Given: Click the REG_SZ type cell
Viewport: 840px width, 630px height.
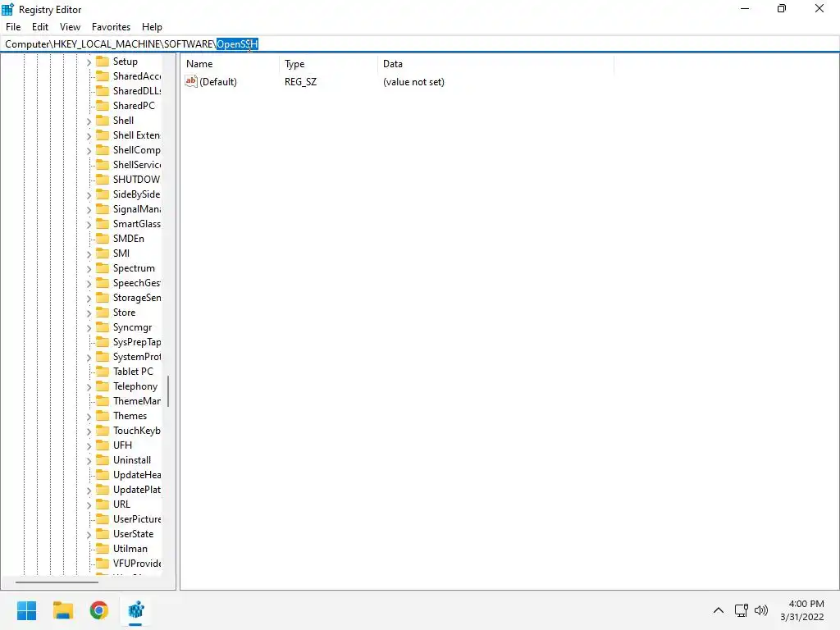Looking at the screenshot, I should click(300, 82).
